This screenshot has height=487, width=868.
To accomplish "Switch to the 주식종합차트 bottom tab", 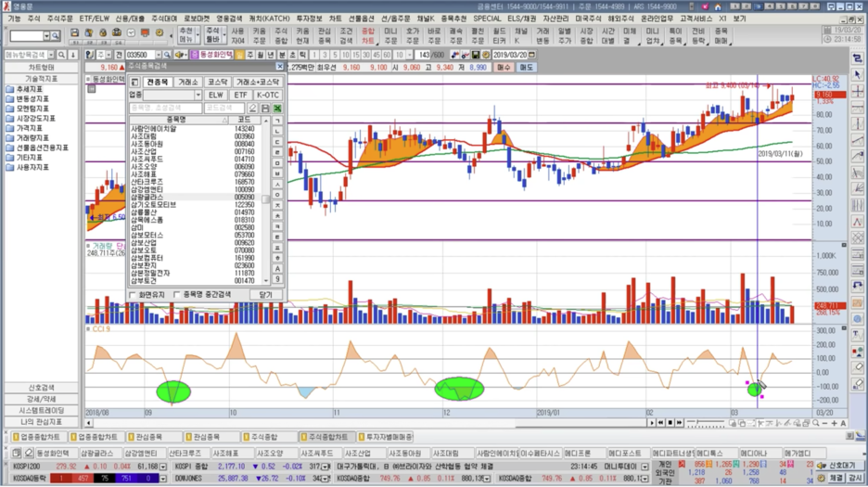I will (325, 437).
